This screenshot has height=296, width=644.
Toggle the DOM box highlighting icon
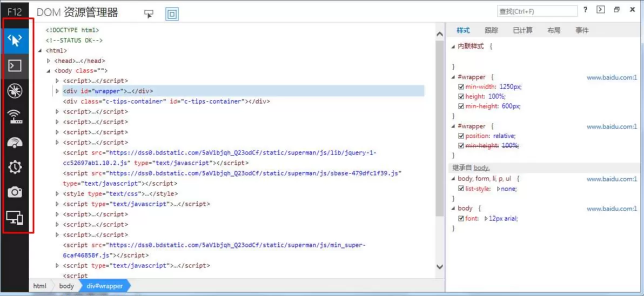pos(172,14)
